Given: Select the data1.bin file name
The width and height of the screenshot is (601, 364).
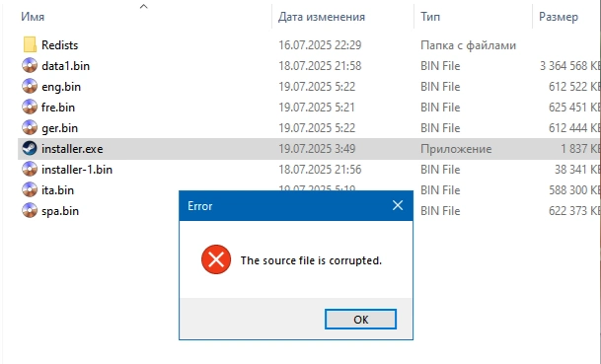Looking at the screenshot, I should point(65,66).
